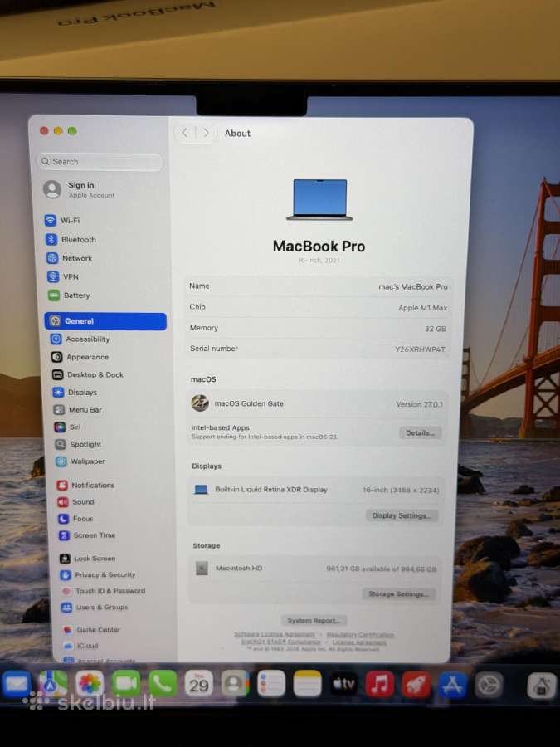Open Notes from the Dock
This screenshot has height=747, width=560.
pos(307,684)
